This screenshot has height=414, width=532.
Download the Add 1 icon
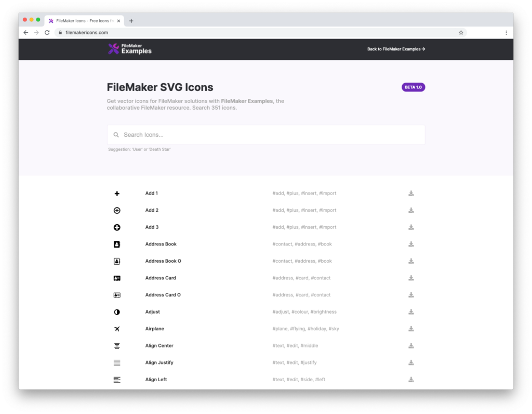tap(411, 193)
